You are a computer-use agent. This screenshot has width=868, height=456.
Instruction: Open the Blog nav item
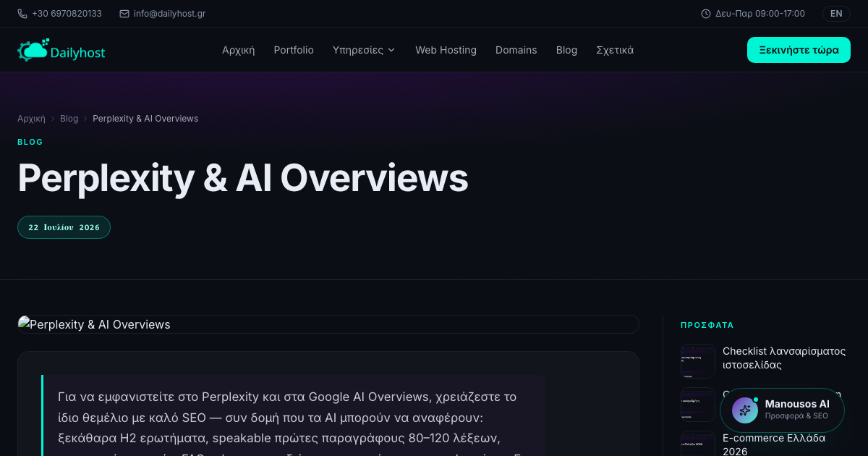(566, 50)
